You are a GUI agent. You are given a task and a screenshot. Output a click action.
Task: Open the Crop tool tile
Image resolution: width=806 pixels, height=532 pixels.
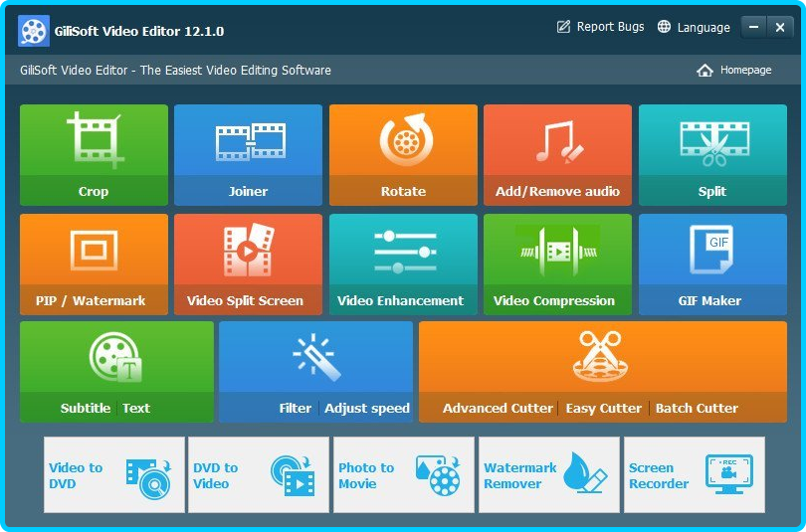pos(94,154)
